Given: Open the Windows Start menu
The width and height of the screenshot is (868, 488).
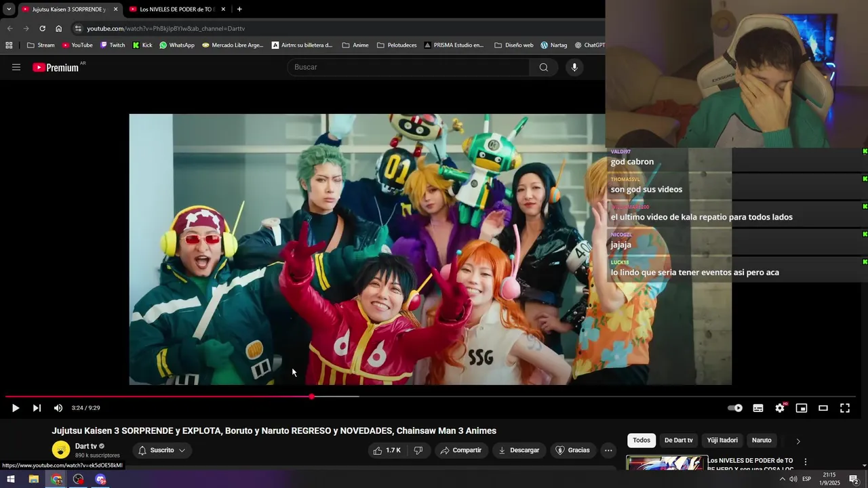Looking at the screenshot, I should 11,479.
